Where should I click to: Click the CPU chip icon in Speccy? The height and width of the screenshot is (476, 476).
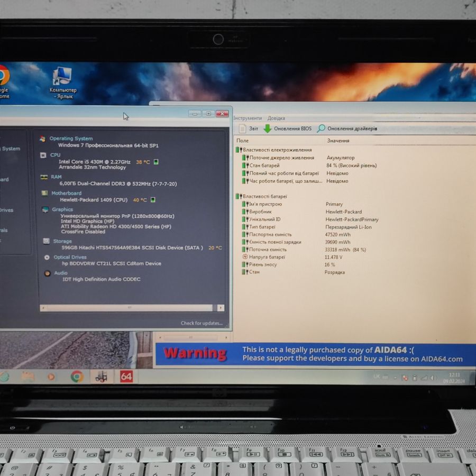(43, 155)
